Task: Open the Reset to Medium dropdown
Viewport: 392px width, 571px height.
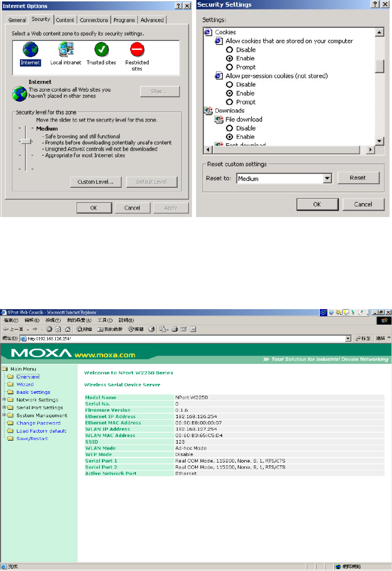Action: click(327, 178)
